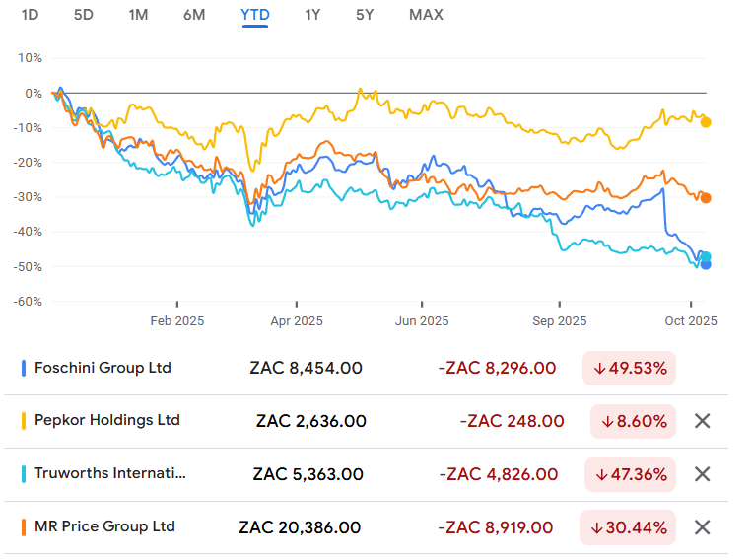
Task: Click Foschini's blue line color marker
Action: pos(24,368)
